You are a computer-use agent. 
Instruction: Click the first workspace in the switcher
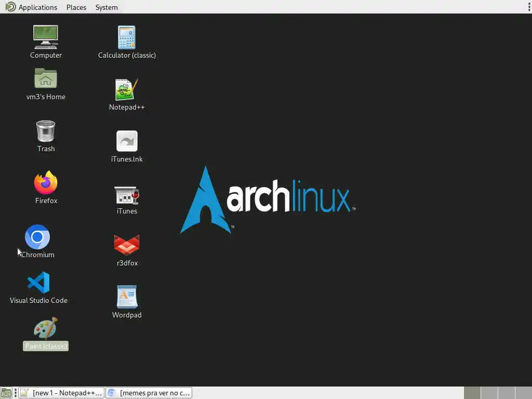coord(472,393)
